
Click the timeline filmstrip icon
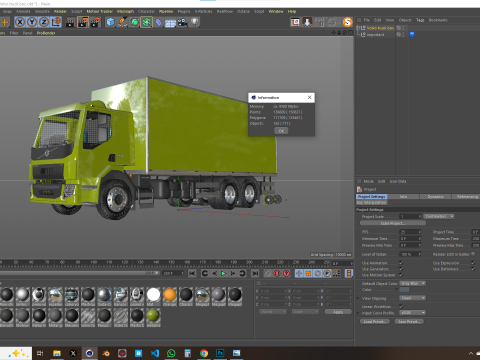pos(349,273)
